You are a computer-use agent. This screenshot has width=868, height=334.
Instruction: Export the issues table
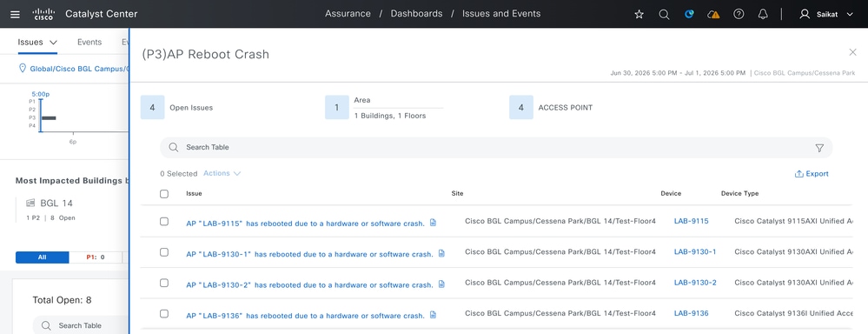812,174
